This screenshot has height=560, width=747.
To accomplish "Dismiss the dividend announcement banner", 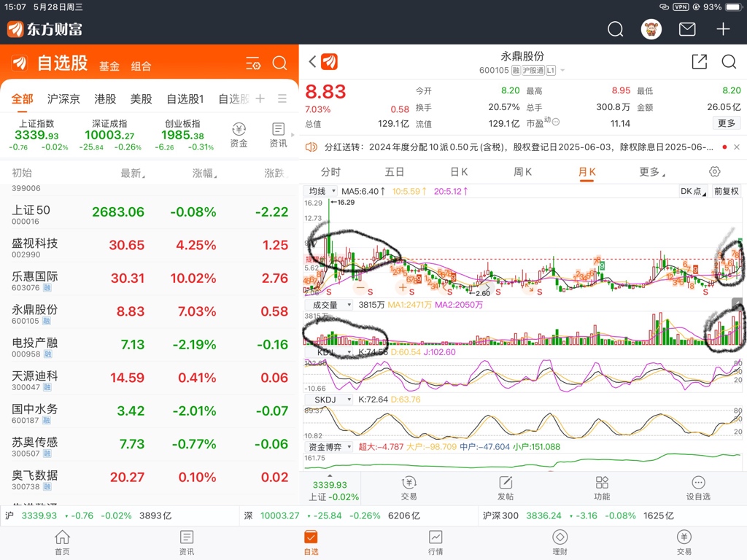I will coord(737,147).
